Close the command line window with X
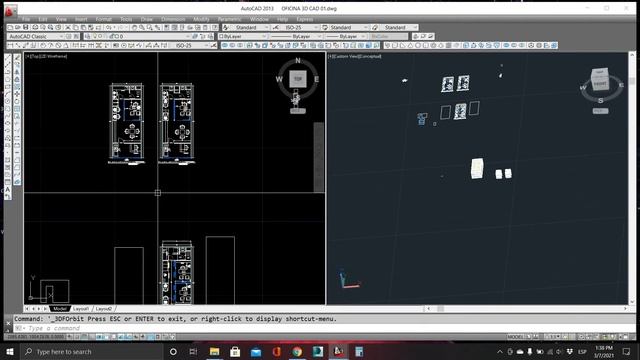 coord(8,323)
